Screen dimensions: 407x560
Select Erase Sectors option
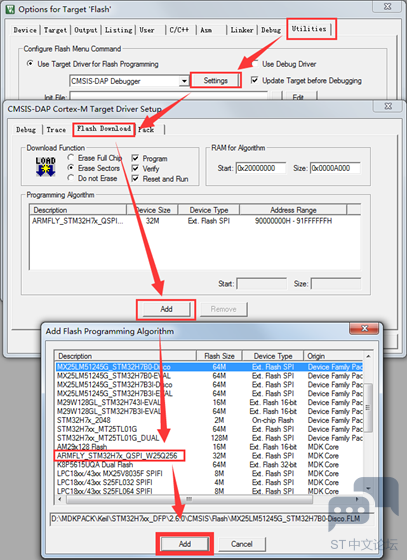[x=94, y=168]
